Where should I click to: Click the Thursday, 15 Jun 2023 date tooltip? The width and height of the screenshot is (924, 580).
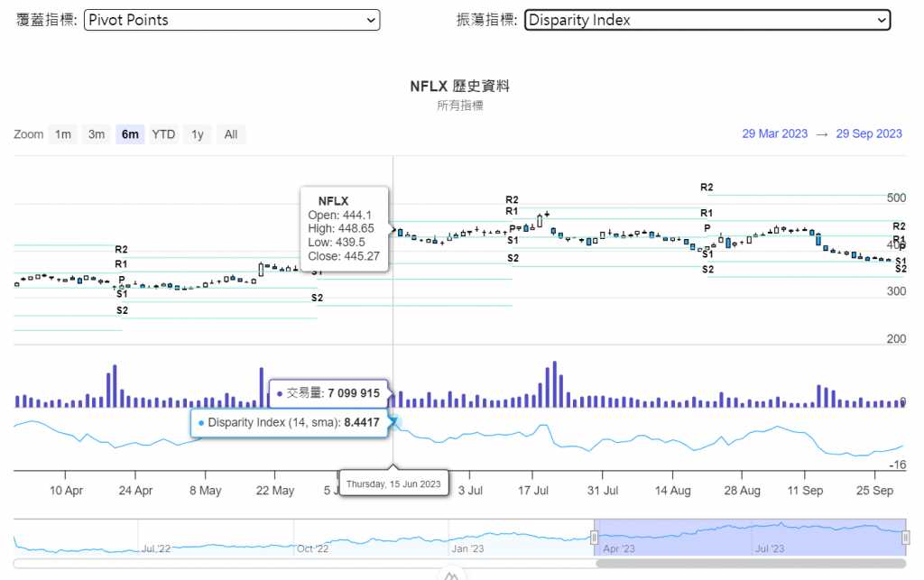[x=393, y=483]
